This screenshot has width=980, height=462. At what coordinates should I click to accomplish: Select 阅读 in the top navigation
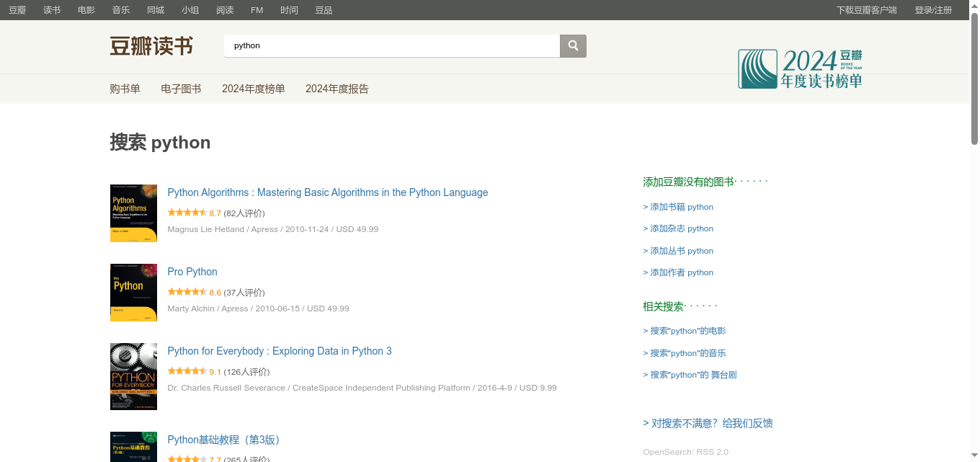coord(225,10)
